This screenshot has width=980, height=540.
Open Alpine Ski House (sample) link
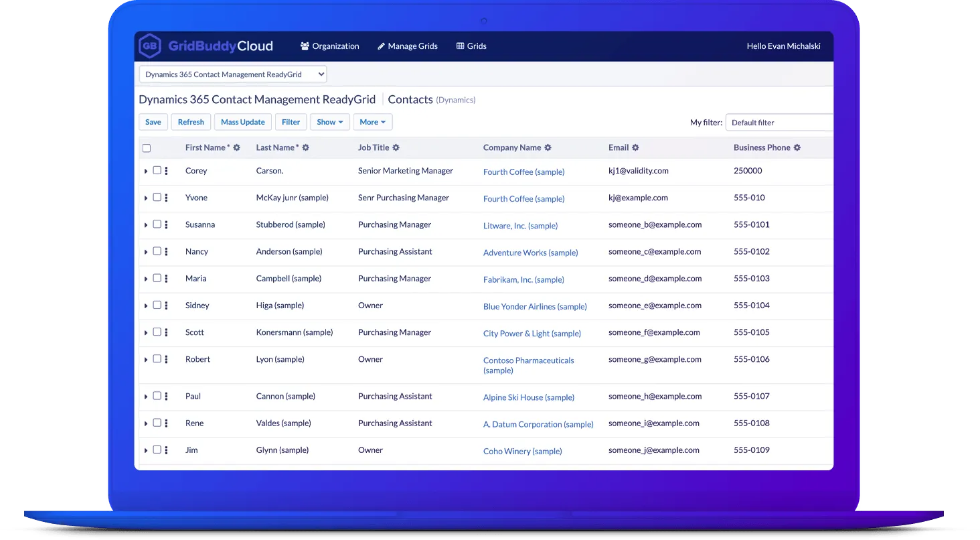(529, 397)
